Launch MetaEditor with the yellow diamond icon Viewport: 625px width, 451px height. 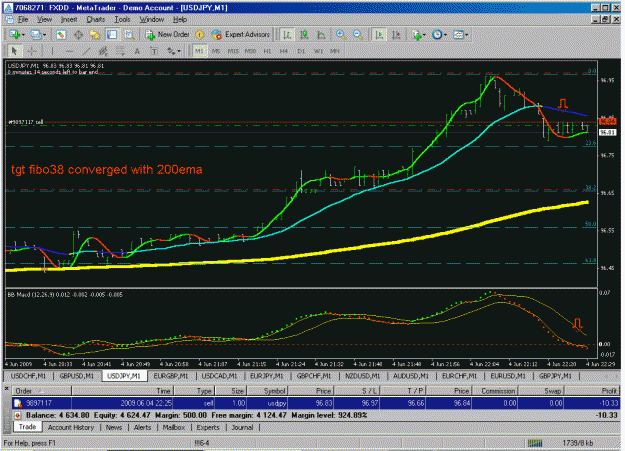pyautogui.click(x=200, y=35)
